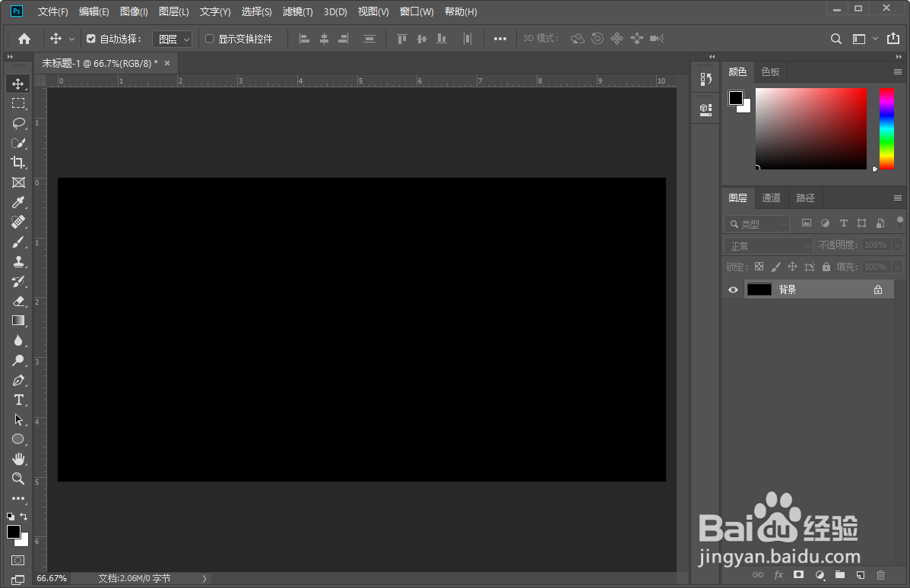
Task: Pick the Clone Stamp tool
Action: pos(17,262)
